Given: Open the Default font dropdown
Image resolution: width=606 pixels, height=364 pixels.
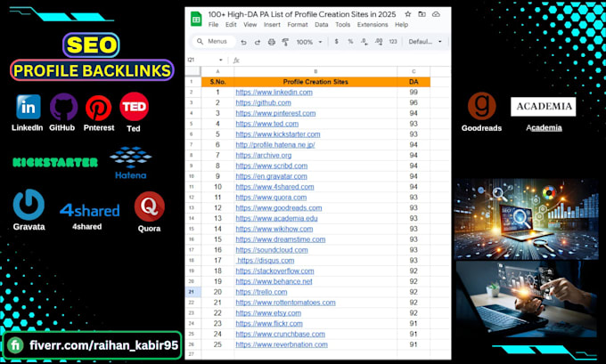Looking at the screenshot, I should 425,42.
